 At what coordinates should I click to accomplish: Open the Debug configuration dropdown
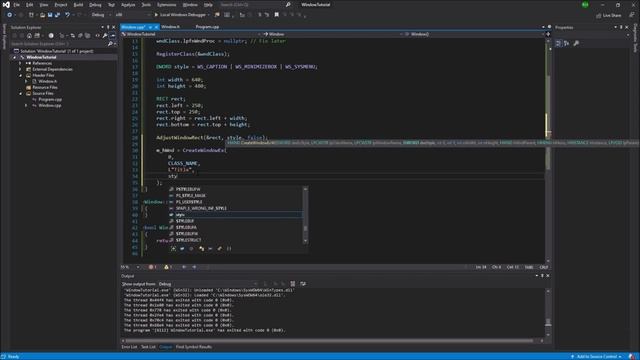tap(100, 15)
